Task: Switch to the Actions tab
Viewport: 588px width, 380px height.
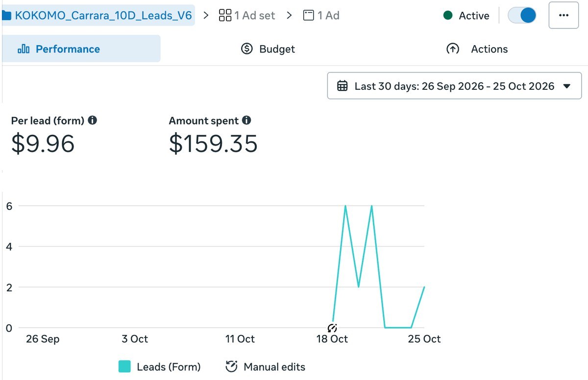Action: tap(477, 49)
